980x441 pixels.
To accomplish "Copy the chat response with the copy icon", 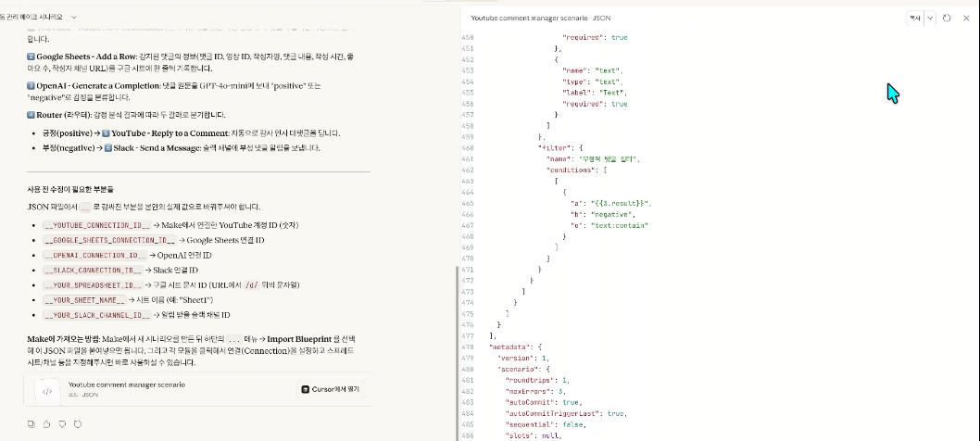I will tap(31, 424).
